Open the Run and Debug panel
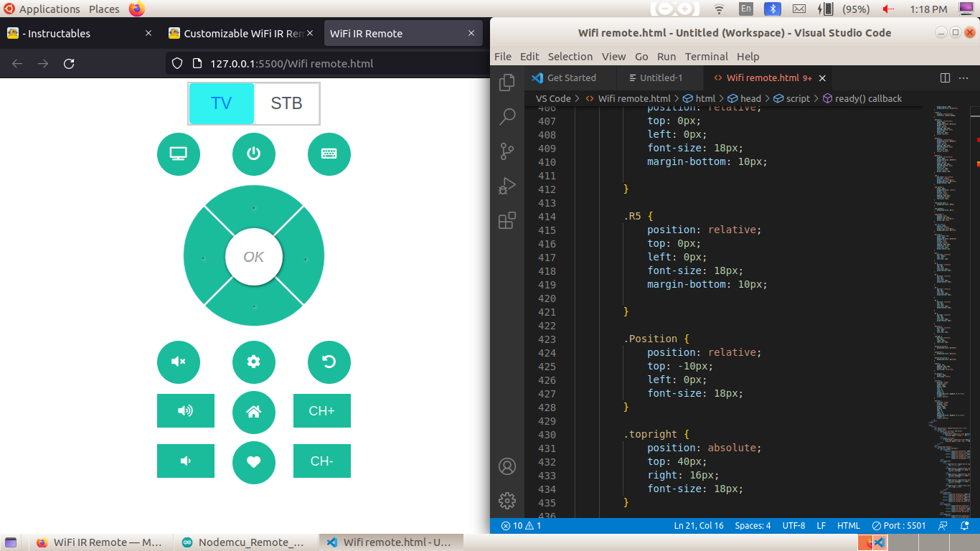Image resolution: width=980 pixels, height=551 pixels. coord(507,185)
